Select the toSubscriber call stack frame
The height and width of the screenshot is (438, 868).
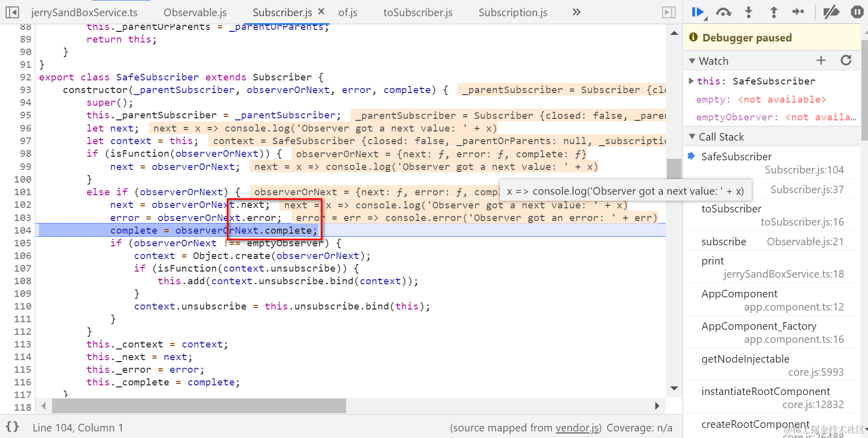[x=772, y=215]
